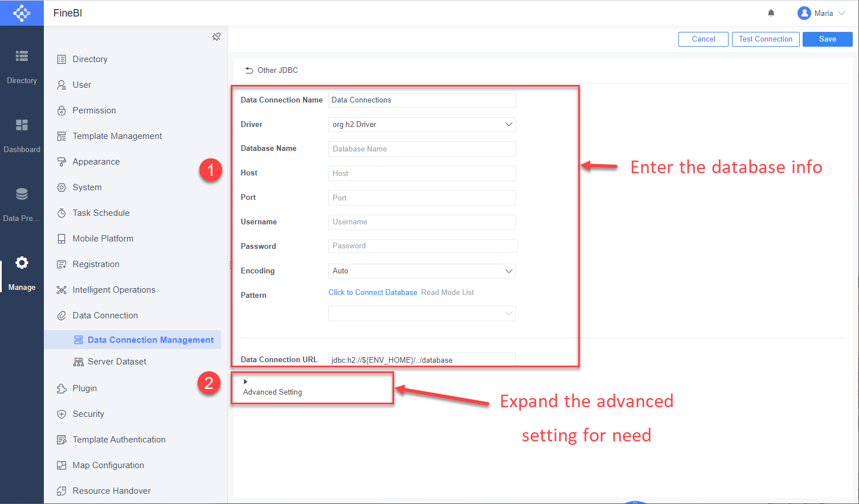This screenshot has height=504, width=859.
Task: Open Template Authentication settings
Action: (x=119, y=439)
